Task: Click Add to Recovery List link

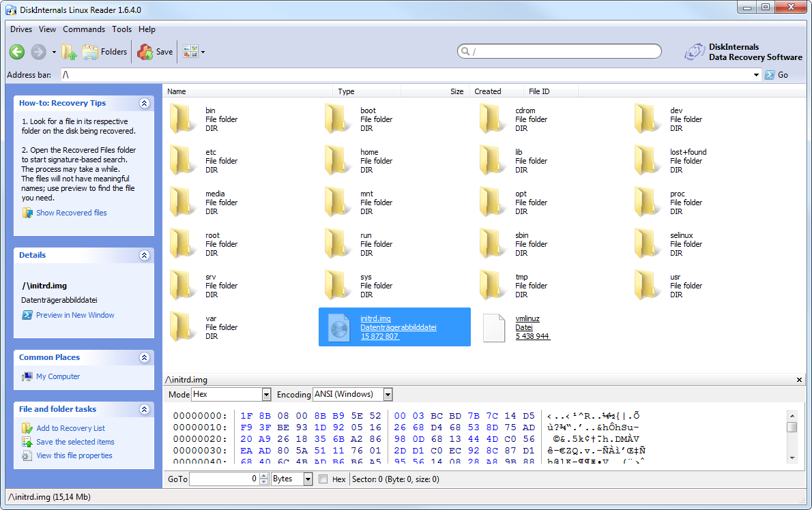Action: (70, 428)
